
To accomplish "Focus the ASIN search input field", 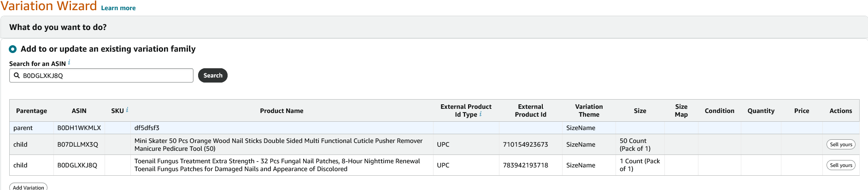I will (101, 76).
